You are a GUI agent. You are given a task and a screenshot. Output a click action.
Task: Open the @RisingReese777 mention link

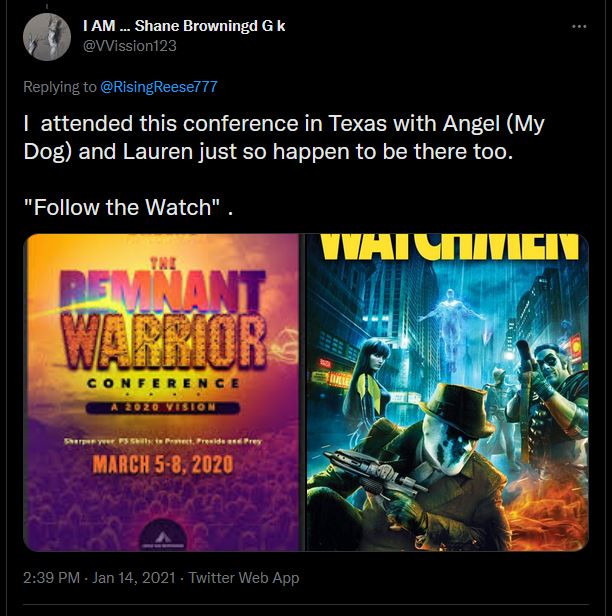point(159,87)
